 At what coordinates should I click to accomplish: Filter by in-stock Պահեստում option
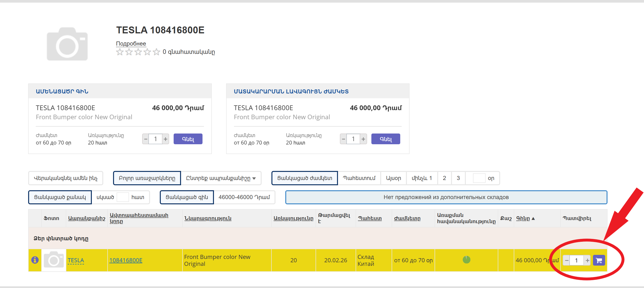[359, 178]
